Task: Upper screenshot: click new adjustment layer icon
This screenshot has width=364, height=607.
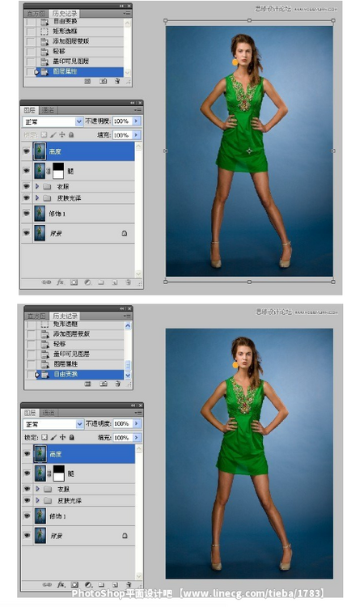Action: tap(88, 282)
